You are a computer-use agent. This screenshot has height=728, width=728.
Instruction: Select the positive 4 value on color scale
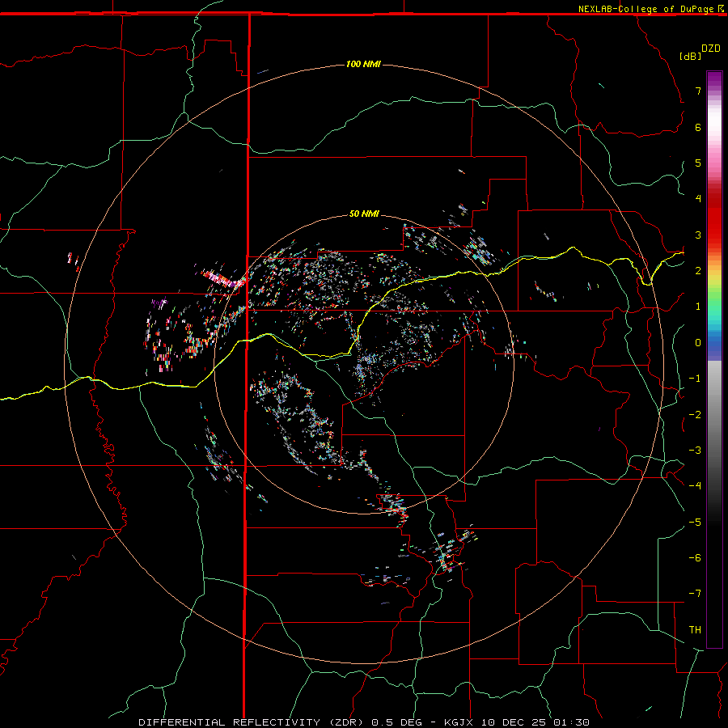point(698,199)
